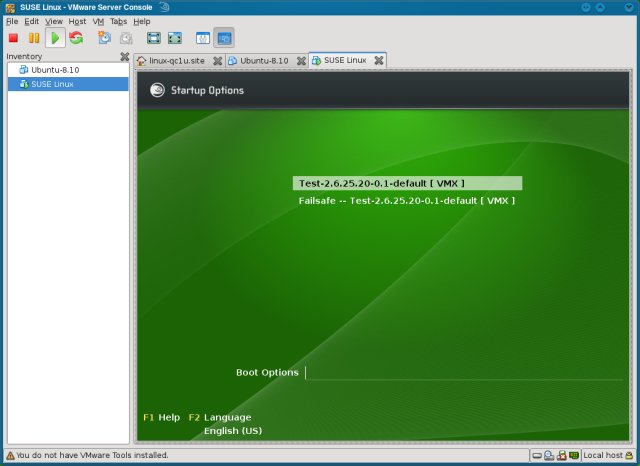The height and width of the screenshot is (466, 640).
Task: Select the SUSE Linux tab
Action: click(x=345, y=60)
